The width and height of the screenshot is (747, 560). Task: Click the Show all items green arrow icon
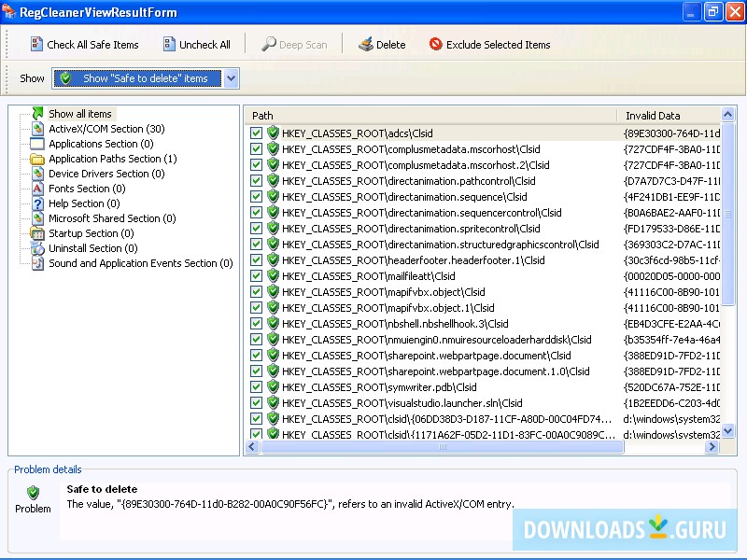pyautogui.click(x=37, y=113)
